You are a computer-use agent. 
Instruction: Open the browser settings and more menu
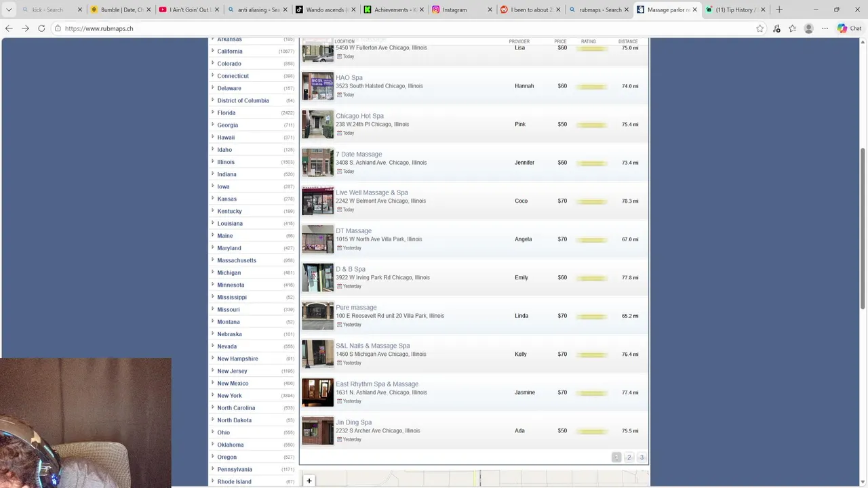pos(825,28)
